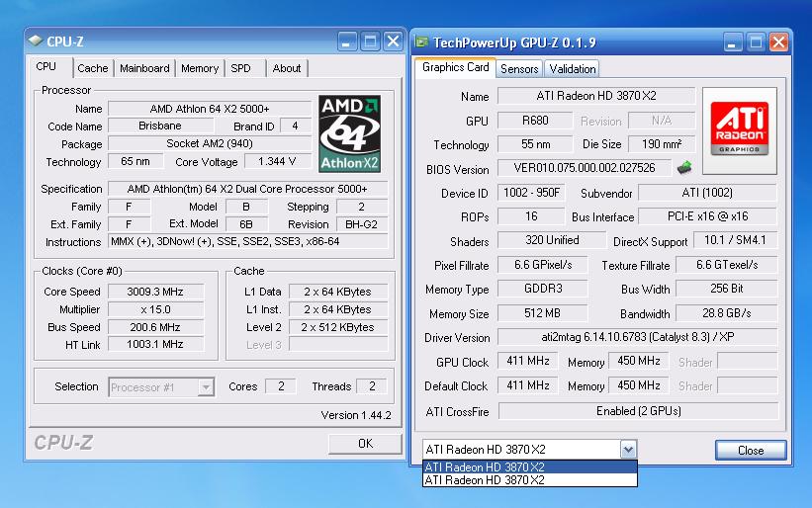Screen dimensions: 812x508
Task: Click the AMD Athlon 64 X2 logo
Action: [349, 133]
